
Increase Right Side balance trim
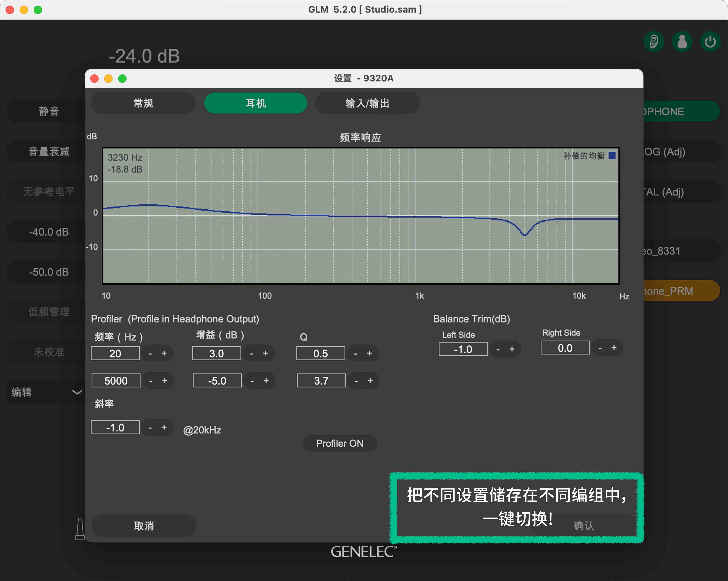pyautogui.click(x=614, y=348)
